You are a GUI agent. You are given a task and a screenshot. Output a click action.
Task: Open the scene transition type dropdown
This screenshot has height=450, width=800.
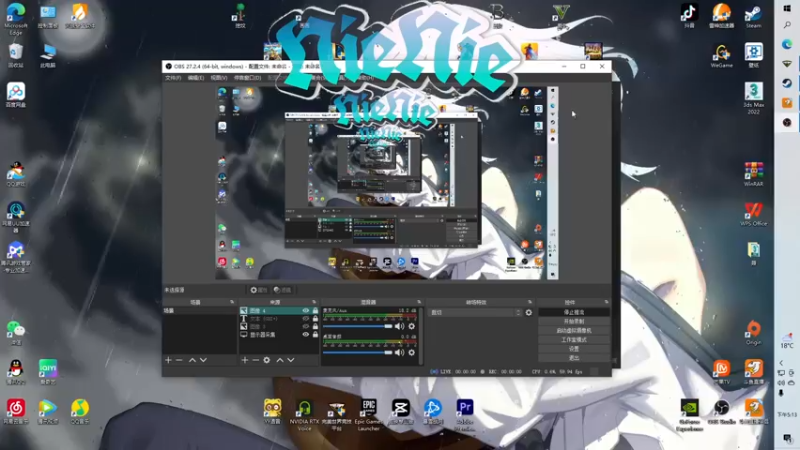[x=476, y=312]
